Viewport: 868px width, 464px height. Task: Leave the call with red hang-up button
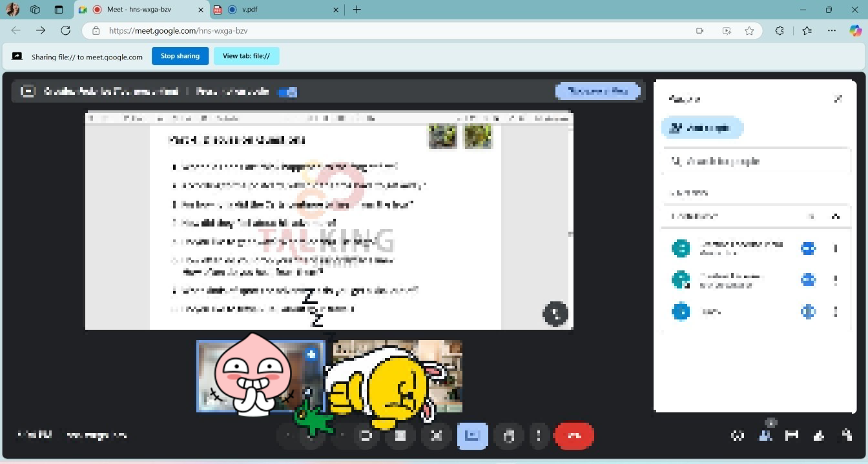[574, 436]
